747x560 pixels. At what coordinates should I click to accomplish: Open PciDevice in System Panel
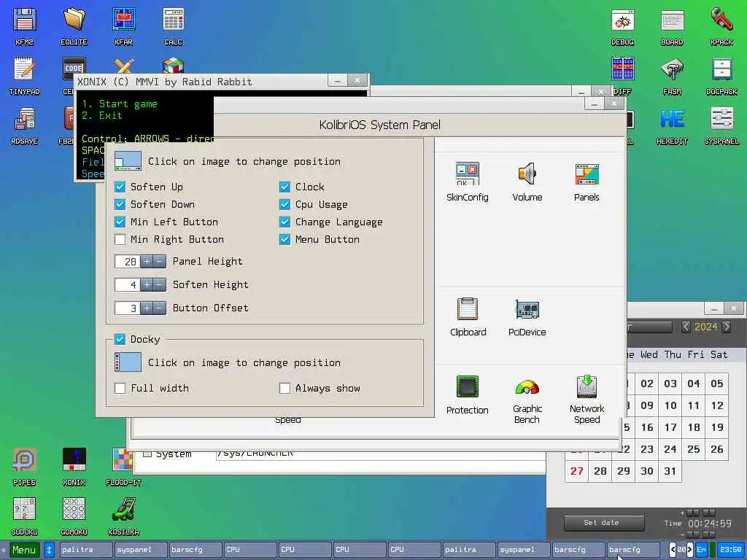[x=527, y=317]
